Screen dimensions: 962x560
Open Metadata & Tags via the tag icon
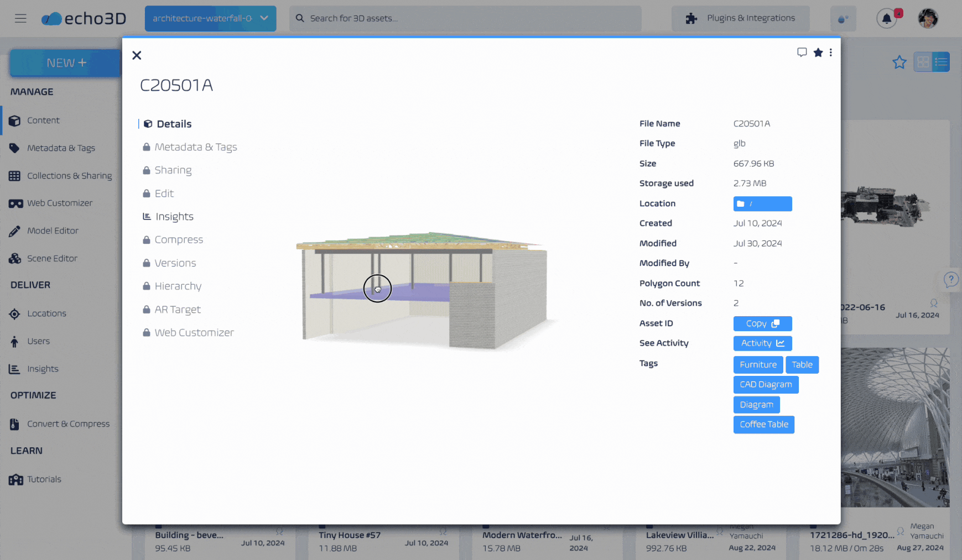(x=15, y=148)
